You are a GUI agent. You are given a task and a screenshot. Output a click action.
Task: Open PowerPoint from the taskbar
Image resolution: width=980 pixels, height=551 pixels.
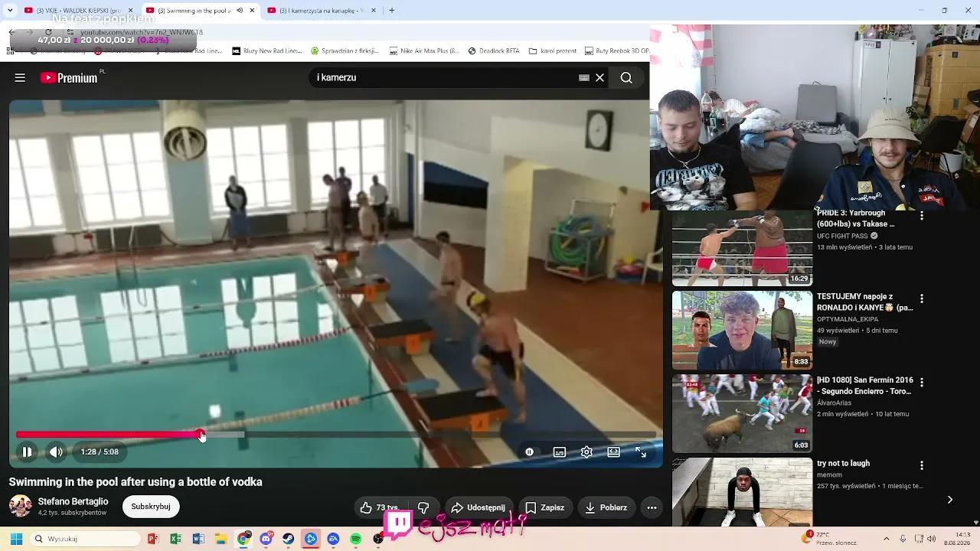pyautogui.click(x=153, y=539)
